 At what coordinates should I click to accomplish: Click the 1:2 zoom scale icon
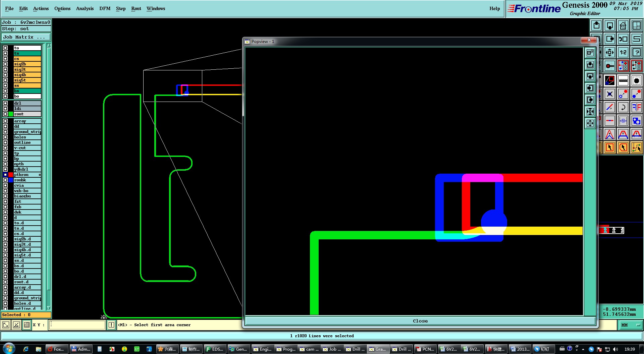(623, 52)
